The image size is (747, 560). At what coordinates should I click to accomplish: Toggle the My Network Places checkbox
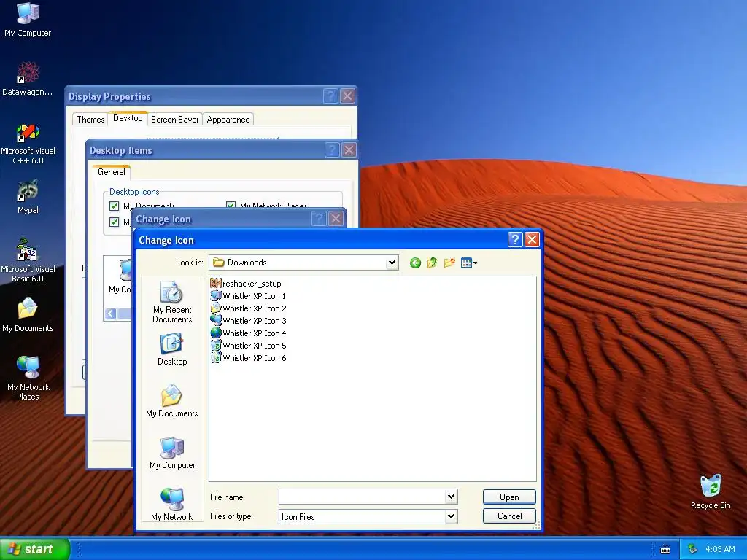click(x=231, y=205)
